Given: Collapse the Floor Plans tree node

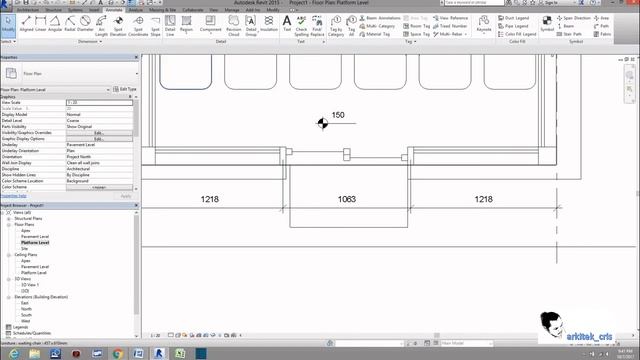Looking at the screenshot, I should click(x=9, y=224).
